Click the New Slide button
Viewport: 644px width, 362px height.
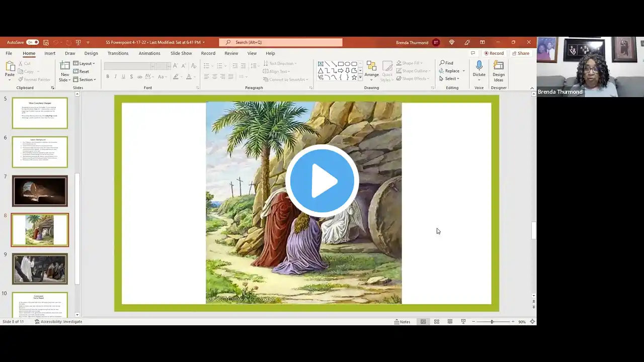(x=65, y=71)
